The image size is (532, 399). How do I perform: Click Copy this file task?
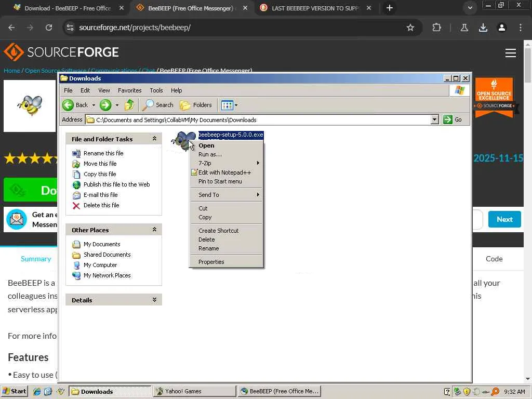pos(100,174)
